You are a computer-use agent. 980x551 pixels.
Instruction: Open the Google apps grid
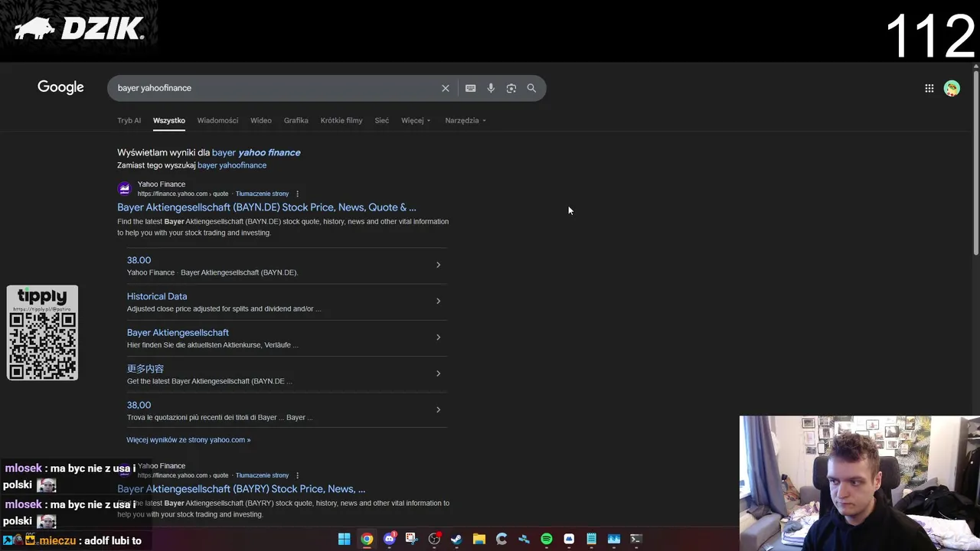929,88
